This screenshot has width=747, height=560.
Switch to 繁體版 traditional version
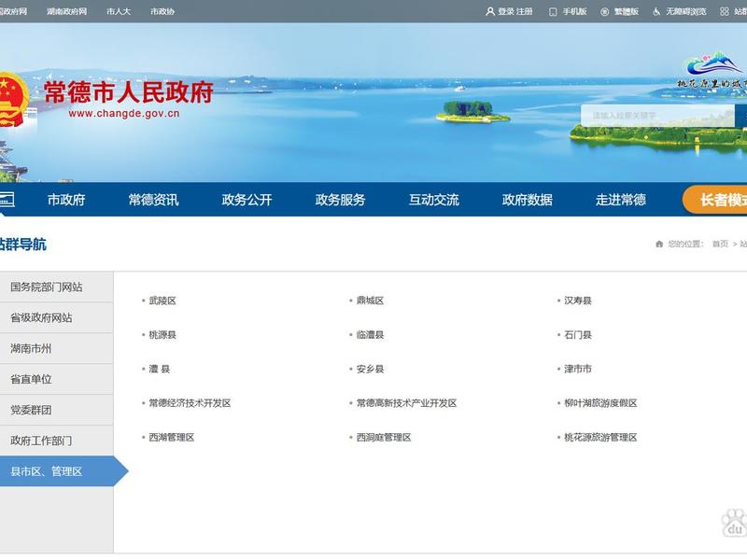(627, 11)
